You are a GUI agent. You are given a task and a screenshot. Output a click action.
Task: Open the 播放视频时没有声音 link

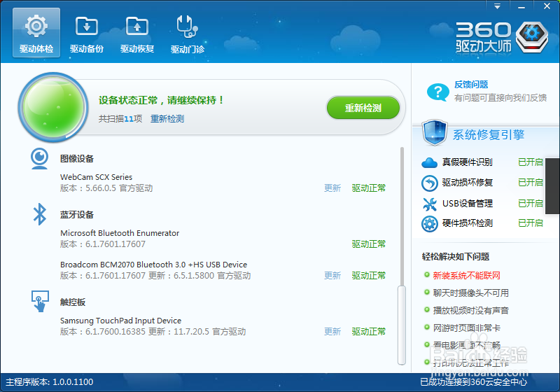[470, 311]
